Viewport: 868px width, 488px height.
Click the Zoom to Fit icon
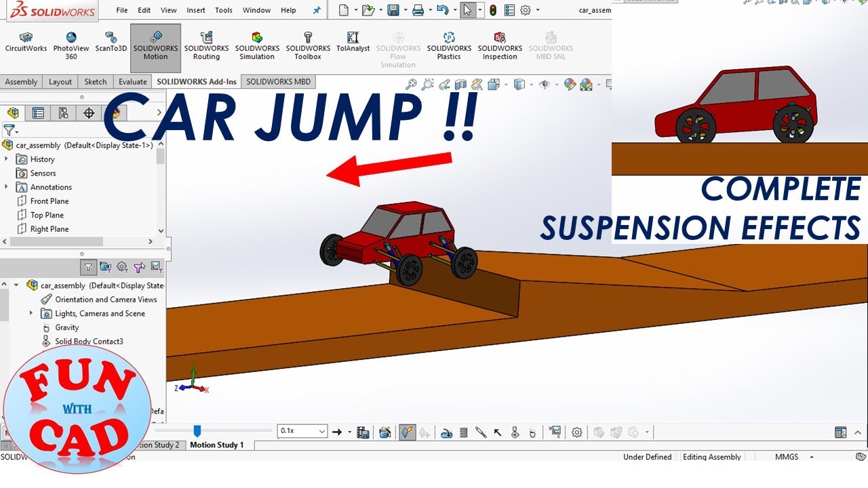411,85
